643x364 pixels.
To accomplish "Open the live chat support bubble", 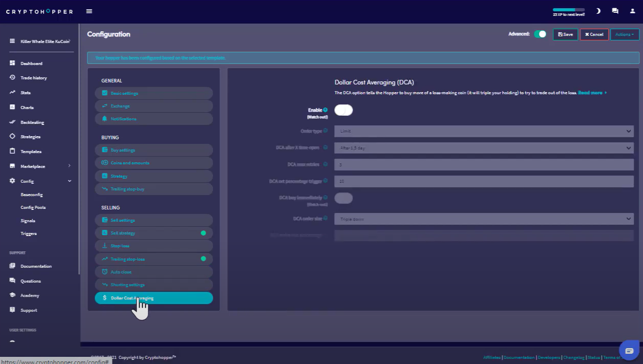I will coord(629,350).
